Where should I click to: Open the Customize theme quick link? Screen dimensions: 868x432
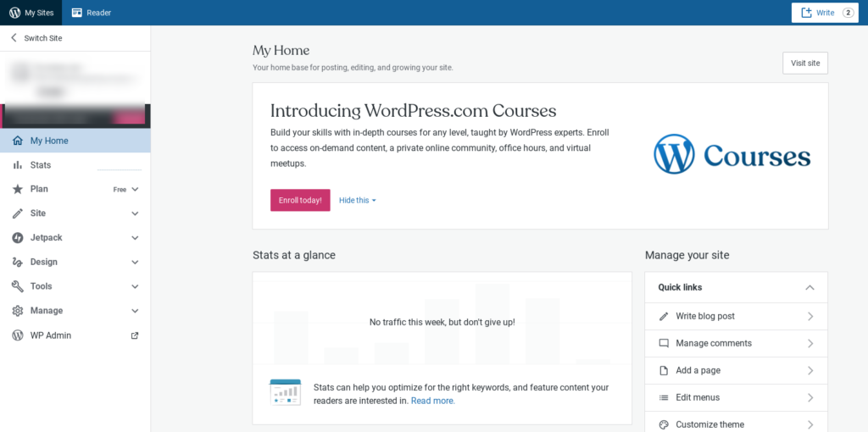737,424
